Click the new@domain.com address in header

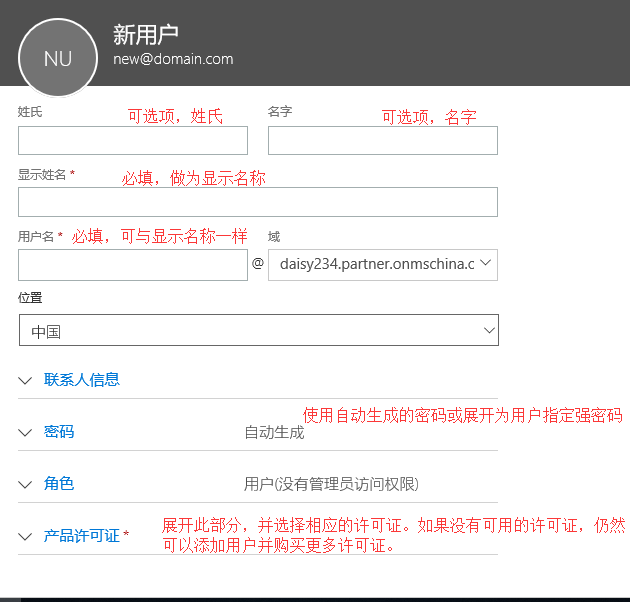tap(173, 59)
